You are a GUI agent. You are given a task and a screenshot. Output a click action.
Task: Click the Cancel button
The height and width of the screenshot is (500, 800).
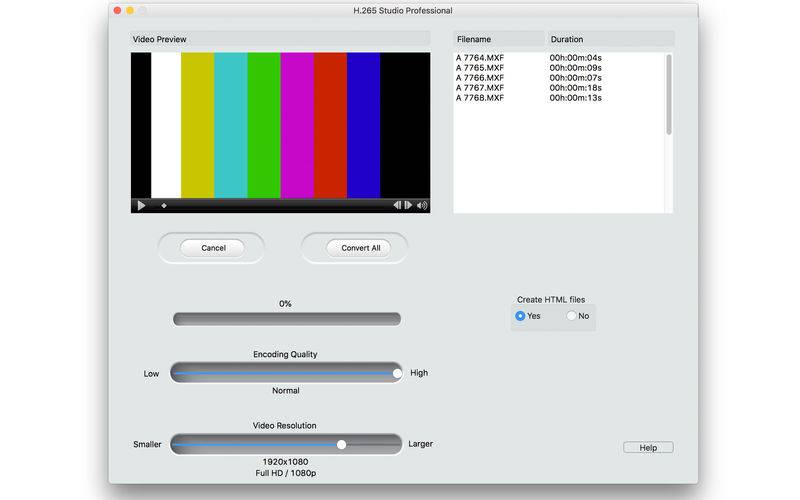coord(212,248)
